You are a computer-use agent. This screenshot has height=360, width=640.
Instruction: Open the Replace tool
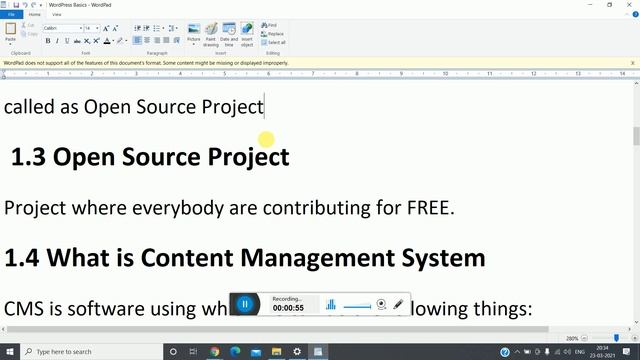click(272, 34)
